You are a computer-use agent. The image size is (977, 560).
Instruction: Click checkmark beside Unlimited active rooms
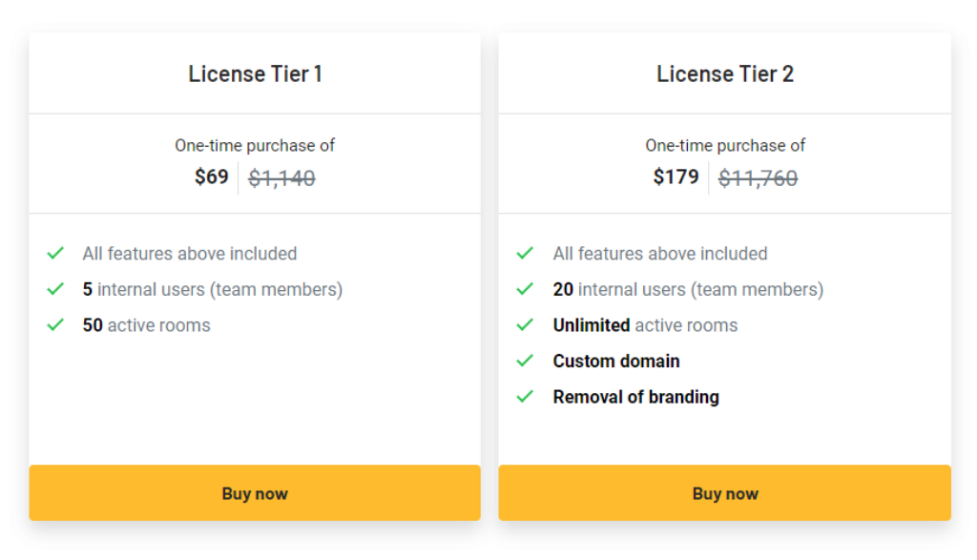point(526,324)
